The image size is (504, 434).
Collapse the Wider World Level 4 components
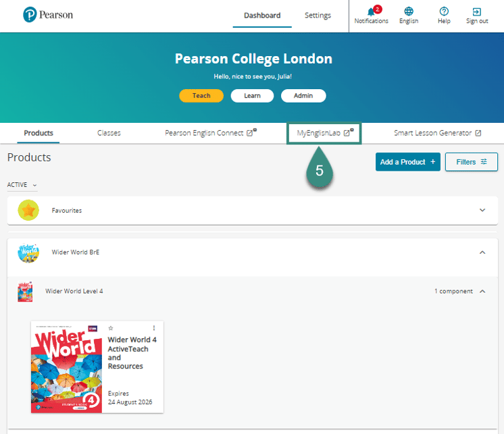tap(482, 292)
